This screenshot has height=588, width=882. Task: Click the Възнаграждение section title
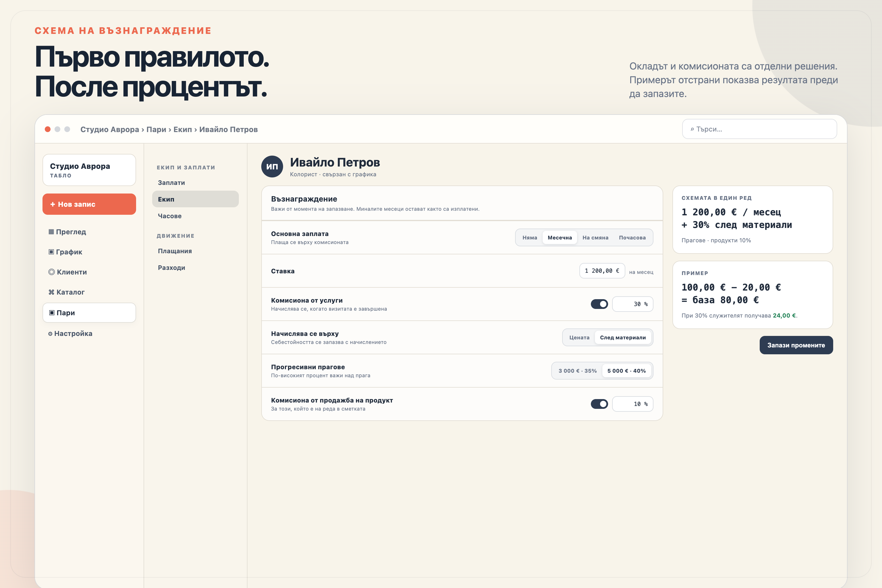tap(304, 199)
